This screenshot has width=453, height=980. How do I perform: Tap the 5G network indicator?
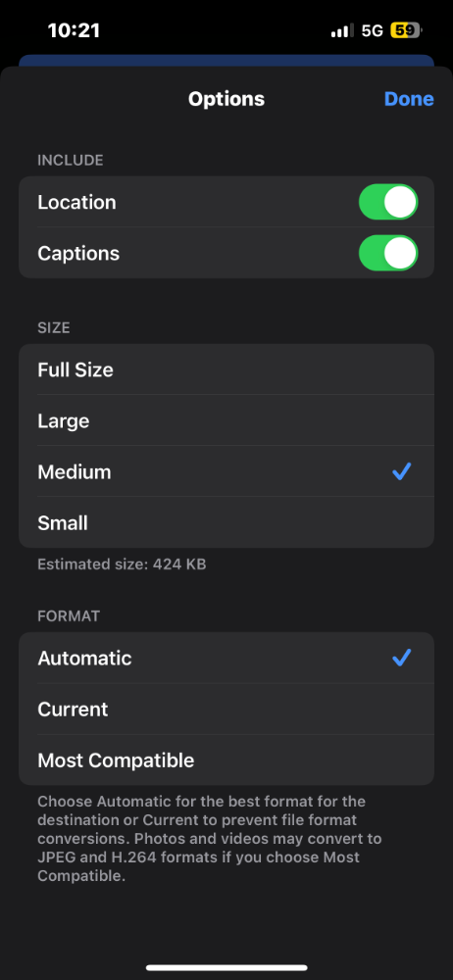(x=373, y=30)
